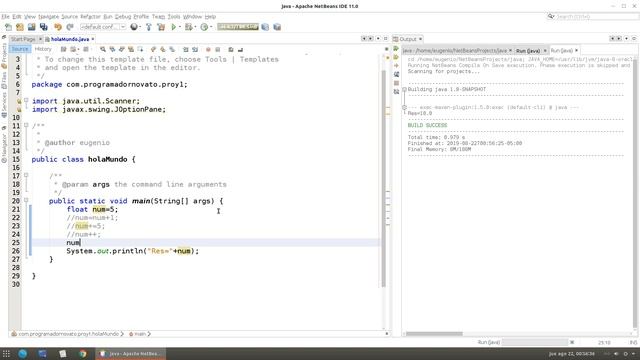Click Re-run with different parameters icon

[x=396, y=57]
